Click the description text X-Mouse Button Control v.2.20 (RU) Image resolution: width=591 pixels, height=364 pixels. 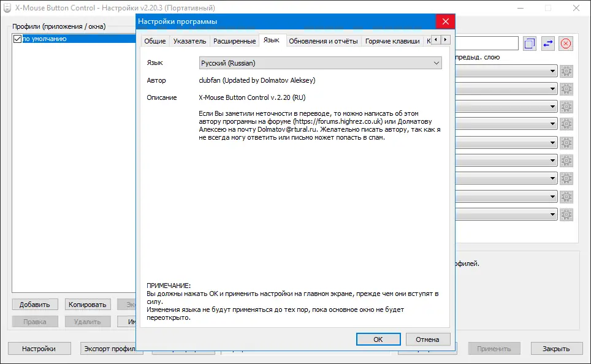point(252,97)
